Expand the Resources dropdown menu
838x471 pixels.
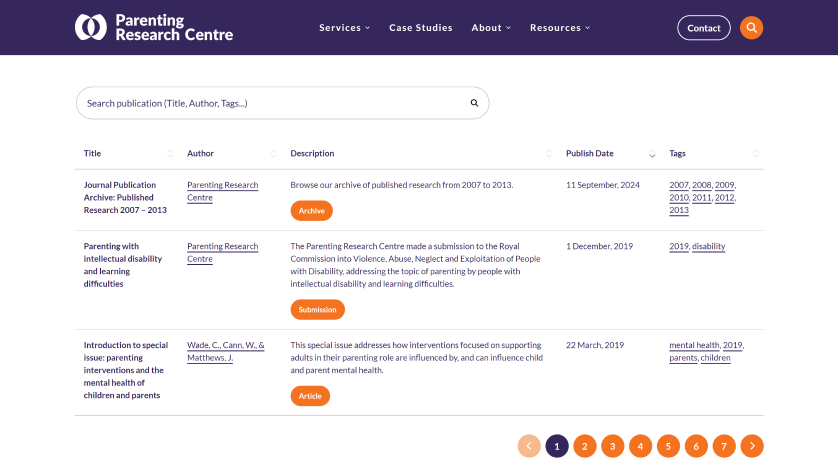pyautogui.click(x=560, y=28)
